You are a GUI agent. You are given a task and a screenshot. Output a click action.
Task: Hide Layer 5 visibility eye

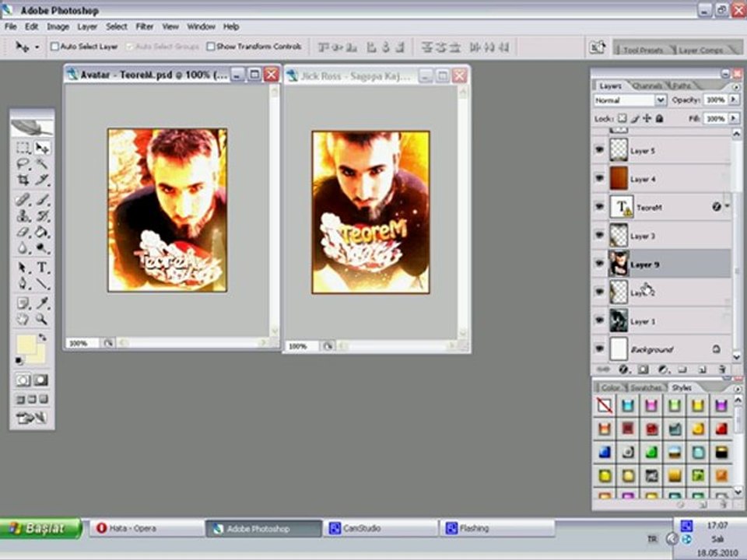(599, 150)
